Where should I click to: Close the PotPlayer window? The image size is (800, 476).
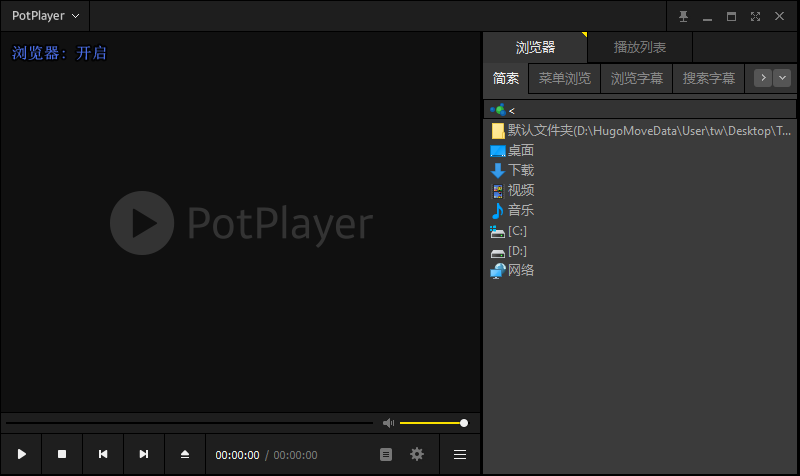pos(779,16)
